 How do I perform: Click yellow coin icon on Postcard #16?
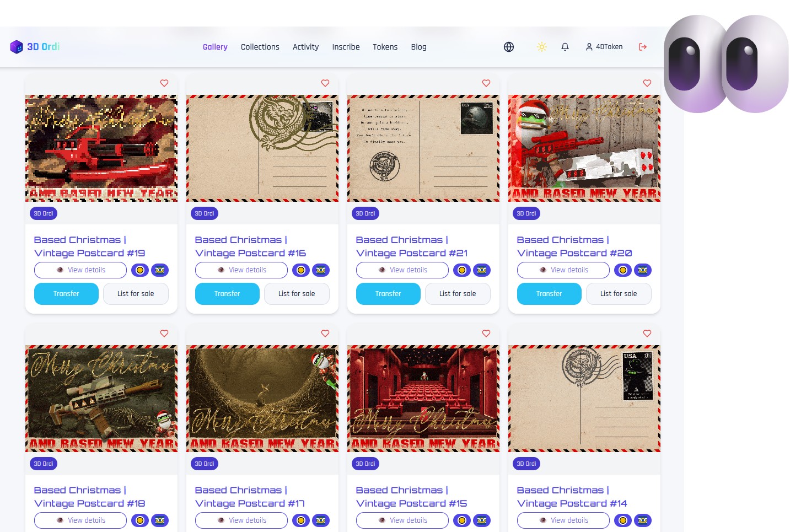(x=301, y=270)
